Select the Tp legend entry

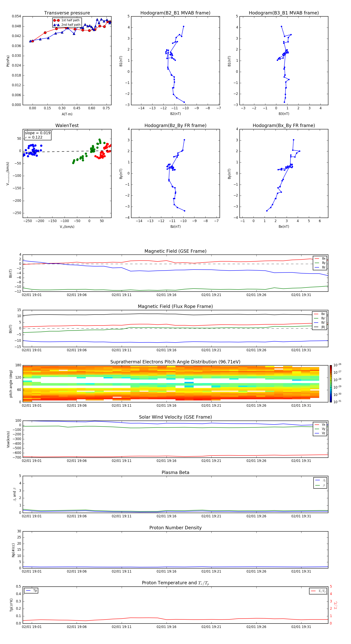pos(31,591)
